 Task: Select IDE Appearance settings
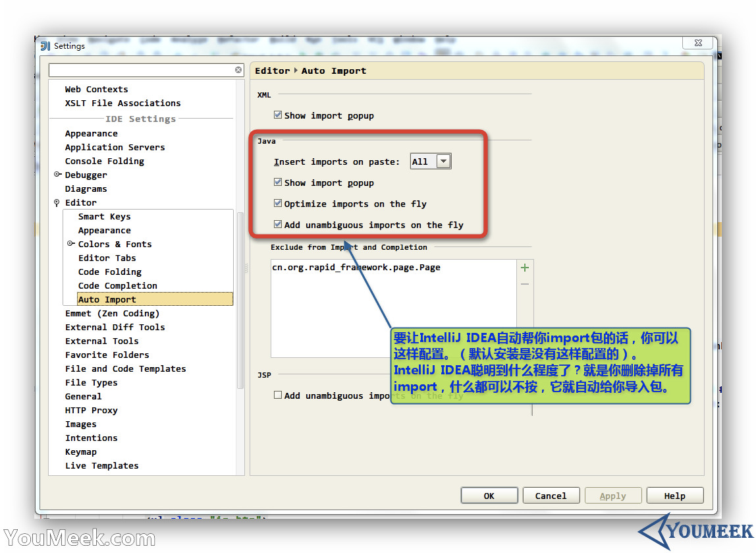pyautogui.click(x=91, y=134)
